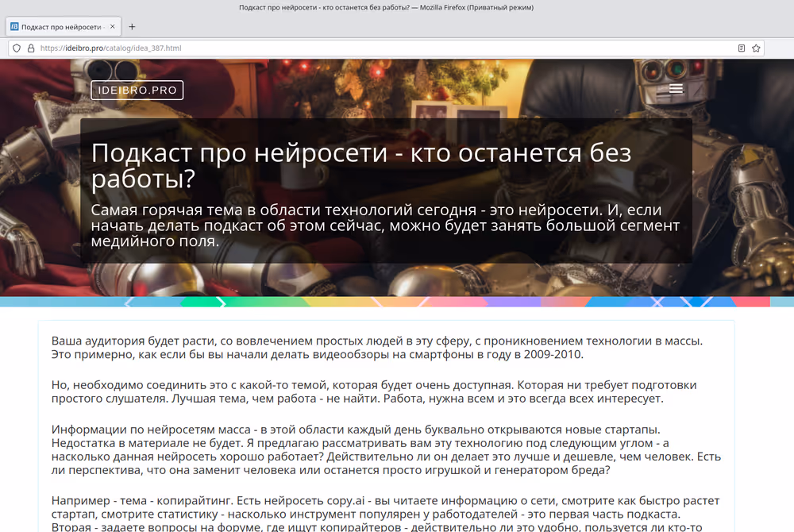Click the IDEIBRO.PRO logo link
Image resolution: width=794 pixels, height=532 pixels.
coord(137,90)
